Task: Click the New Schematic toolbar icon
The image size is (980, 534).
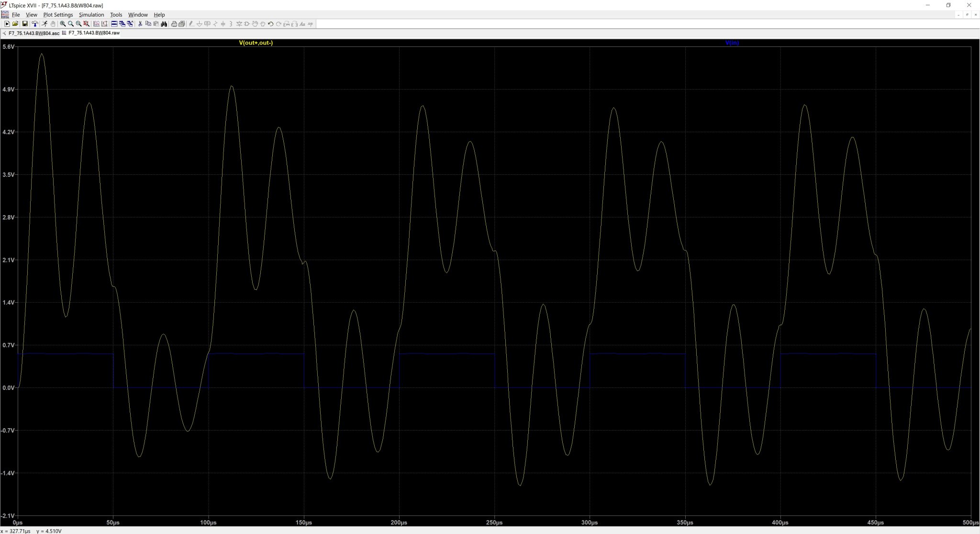Action: [7, 24]
